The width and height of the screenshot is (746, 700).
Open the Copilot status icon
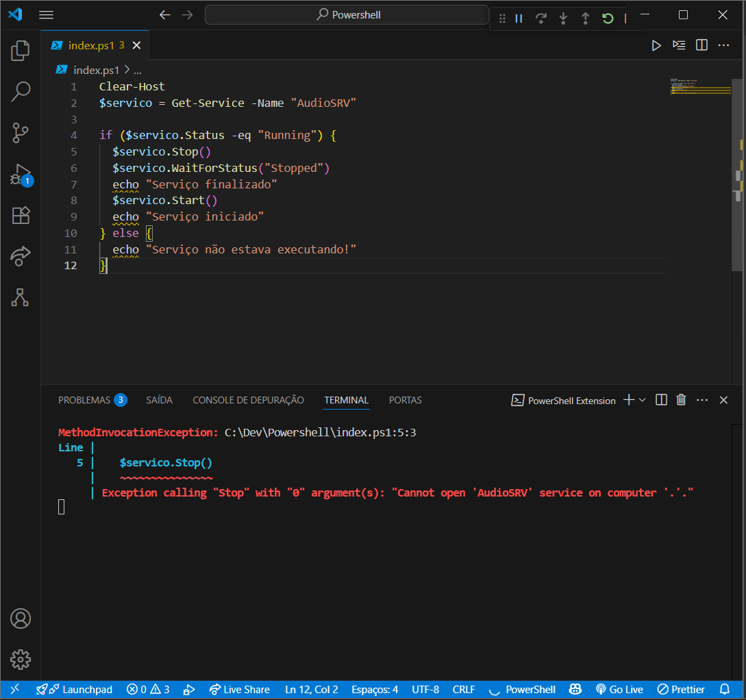(575, 690)
